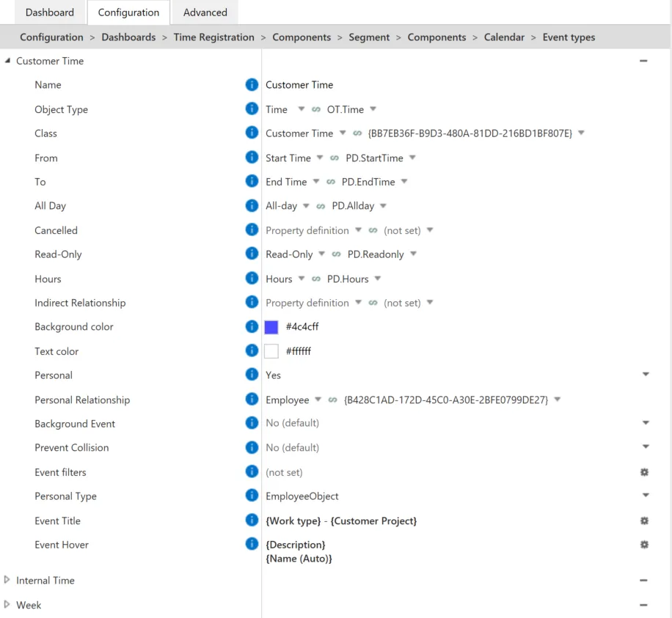Click the minus icon for Internal Time

coord(643,581)
